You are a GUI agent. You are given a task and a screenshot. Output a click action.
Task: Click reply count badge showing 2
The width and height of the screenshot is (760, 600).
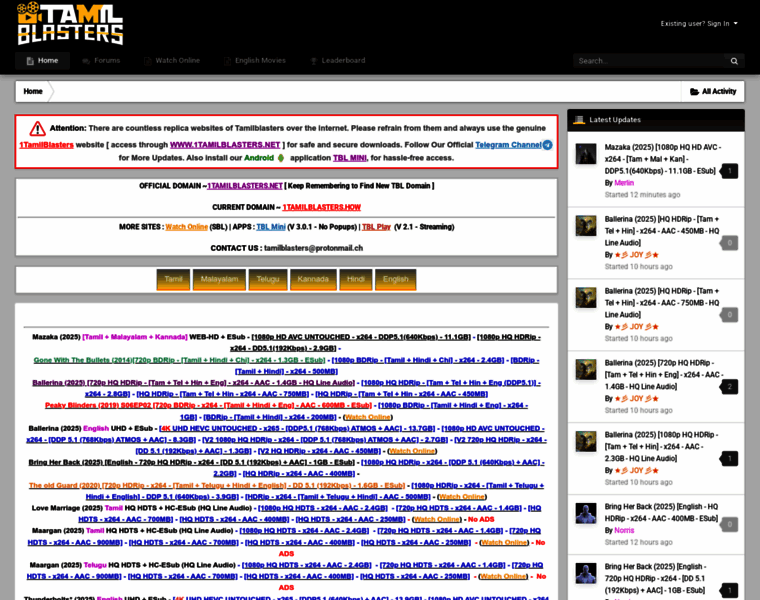pos(729,387)
